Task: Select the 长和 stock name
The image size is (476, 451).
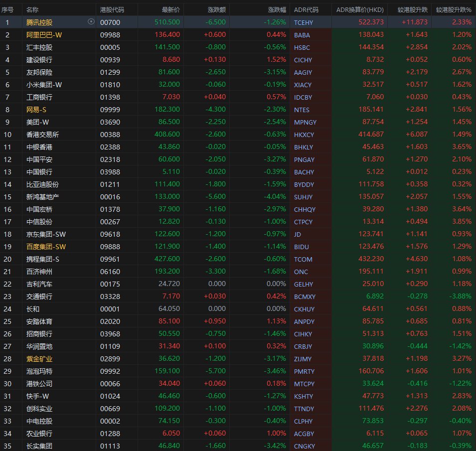Action: click(33, 308)
